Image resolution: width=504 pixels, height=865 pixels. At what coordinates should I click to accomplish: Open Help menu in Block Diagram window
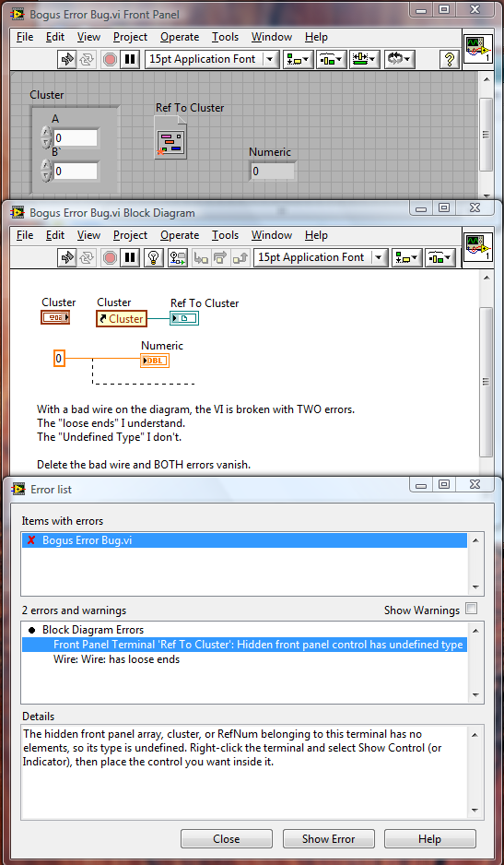tap(316, 235)
